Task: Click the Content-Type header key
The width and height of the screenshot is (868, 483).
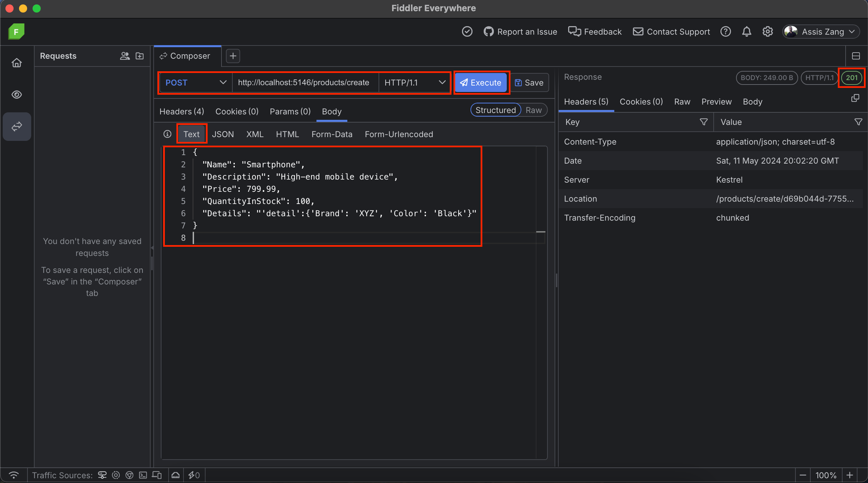Action: pyautogui.click(x=590, y=142)
